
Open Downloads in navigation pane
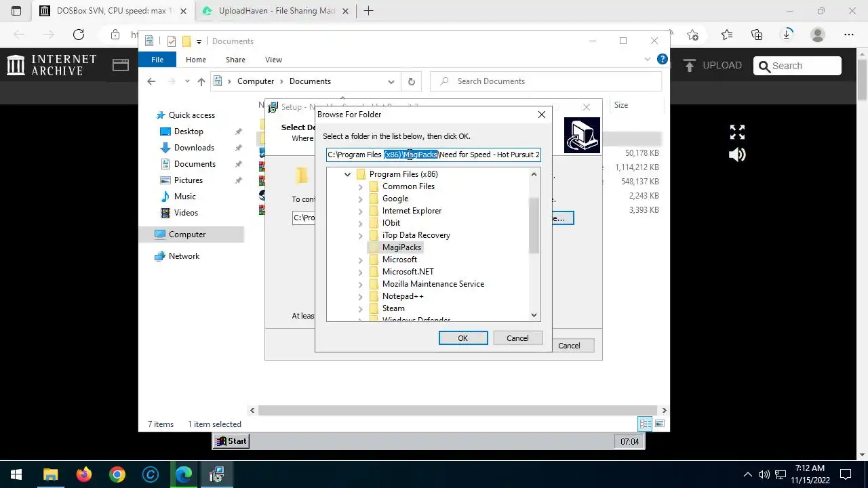(x=194, y=148)
